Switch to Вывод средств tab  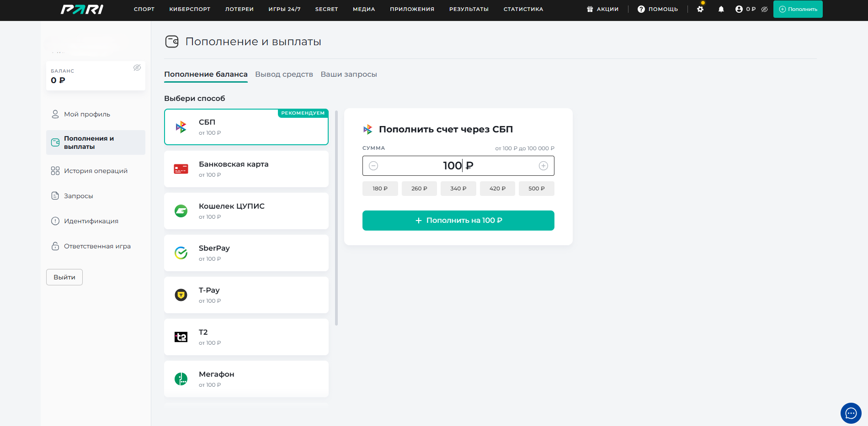284,74
